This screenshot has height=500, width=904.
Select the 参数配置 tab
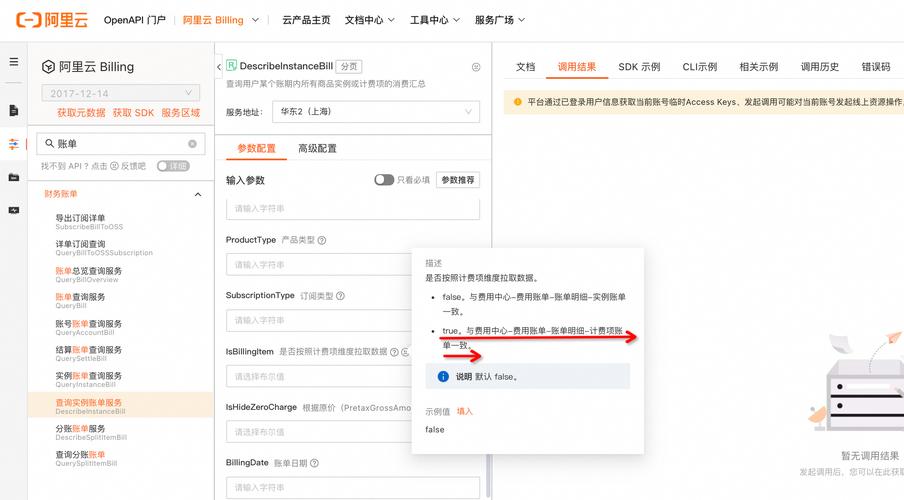pos(257,148)
